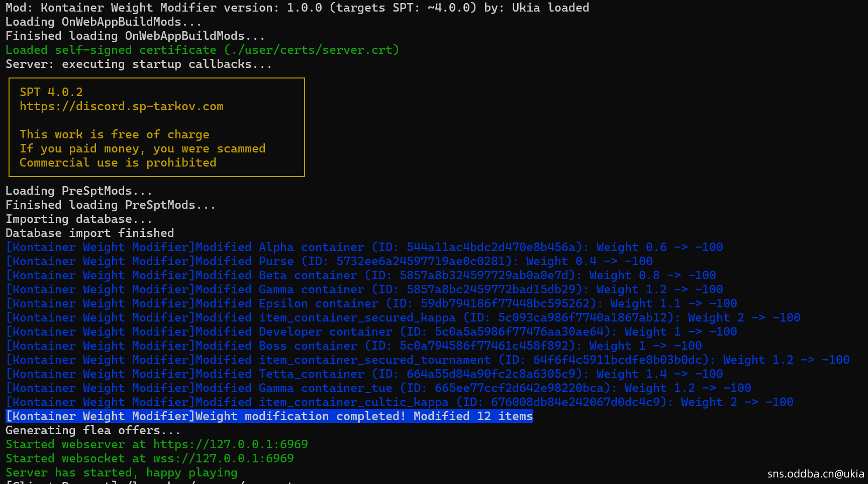Viewport: 868px width, 484px height.
Task: Click the ./user/certs/server.crt certificate path
Action: pyautogui.click(x=312, y=50)
